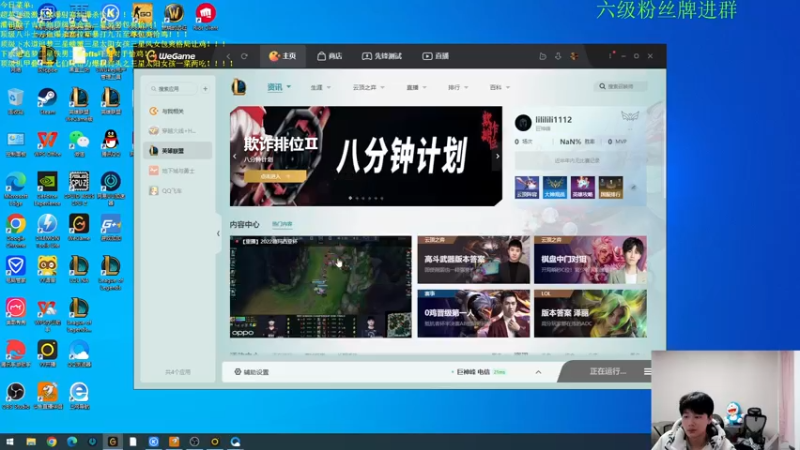Image resolution: width=800 pixels, height=450 pixels.
Task: Open 辅助设置 at the bottom bar
Action: pos(252,372)
